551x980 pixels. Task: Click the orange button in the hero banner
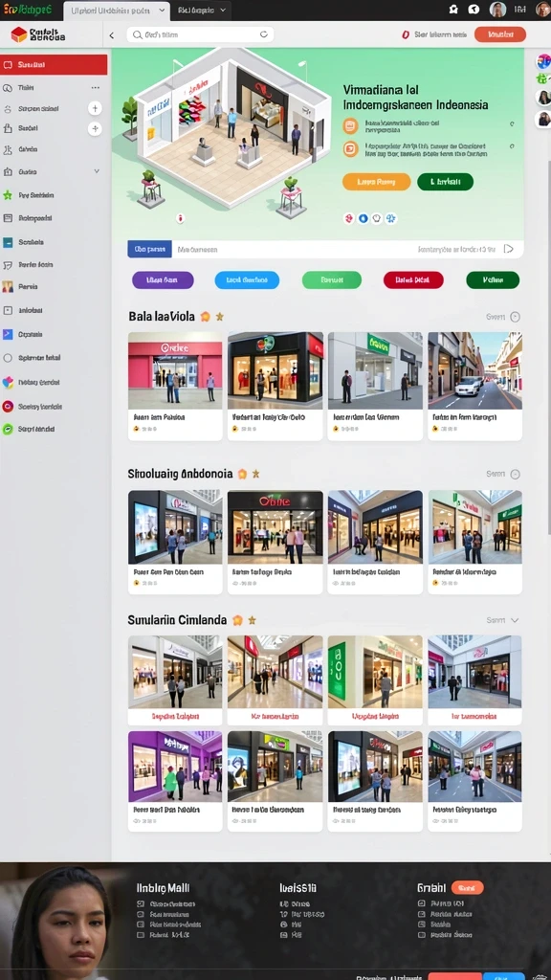click(x=376, y=182)
